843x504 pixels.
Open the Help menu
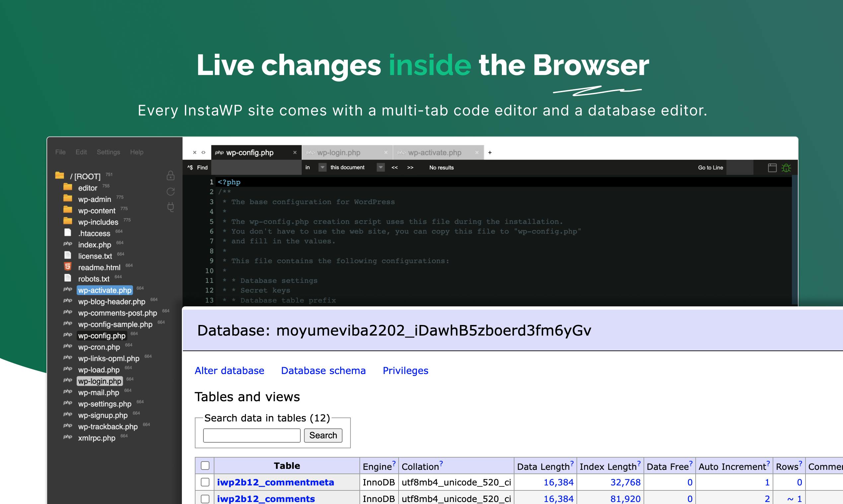click(137, 152)
